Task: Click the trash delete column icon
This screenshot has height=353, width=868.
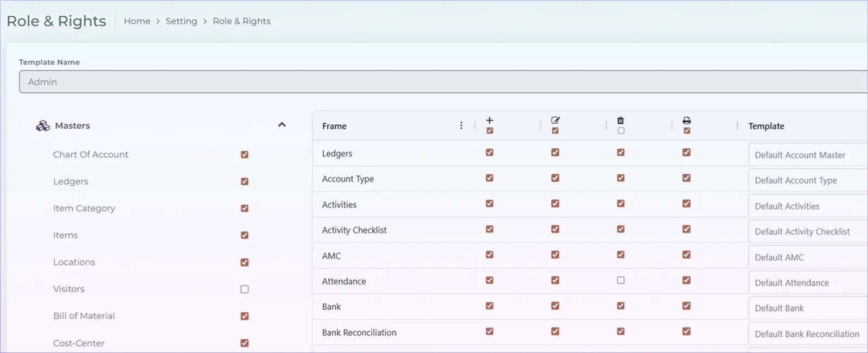Action: 621,120
